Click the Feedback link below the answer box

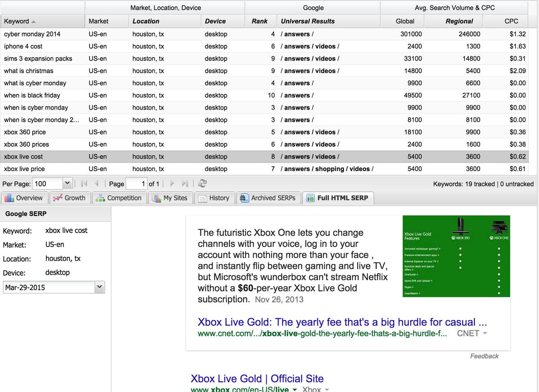tap(484, 356)
